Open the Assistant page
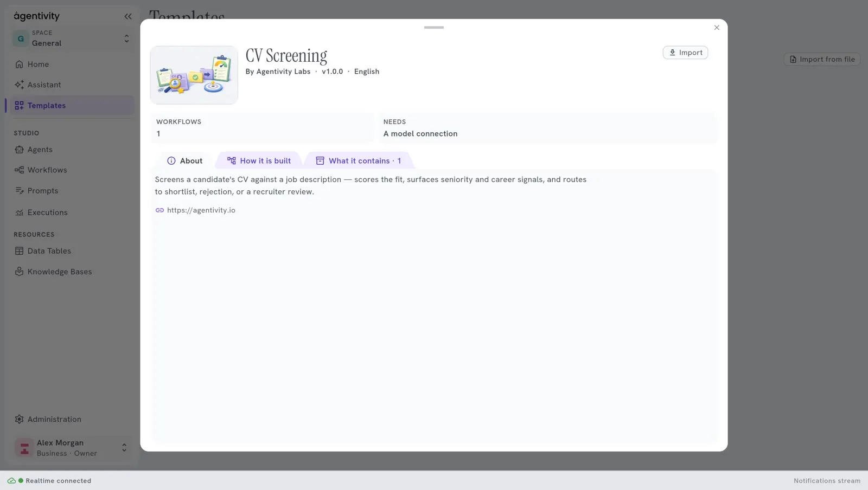The height and width of the screenshot is (490, 868). 73,85
